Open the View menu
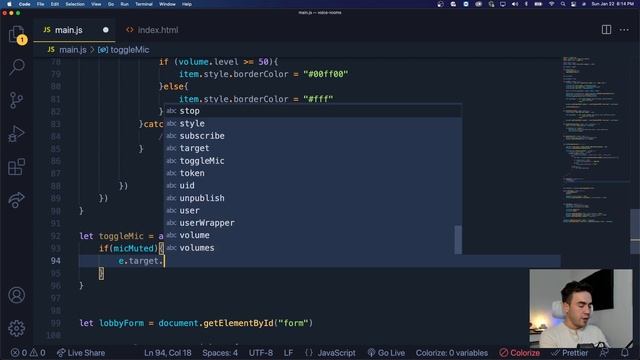 click(96, 4)
